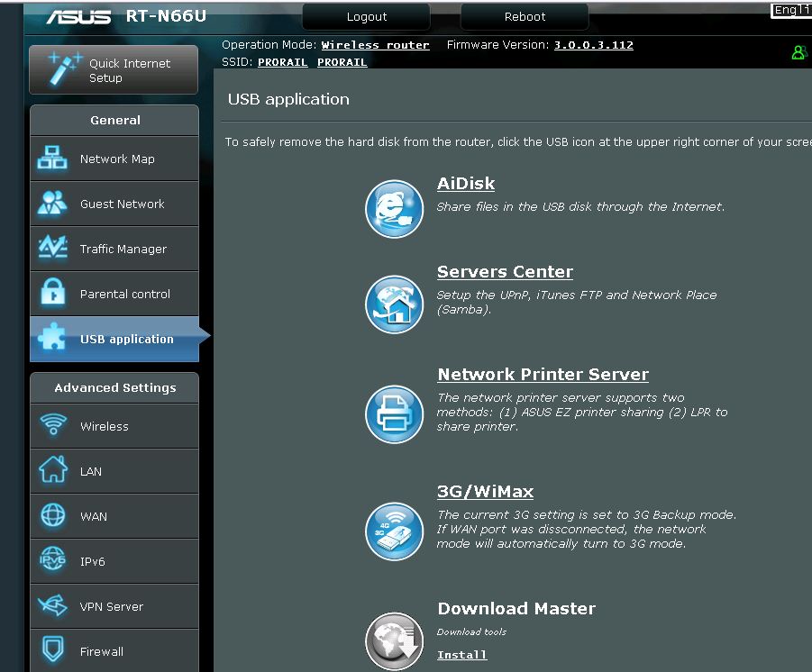
Task: Click the Wireless router operation mode link
Action: pos(376,45)
